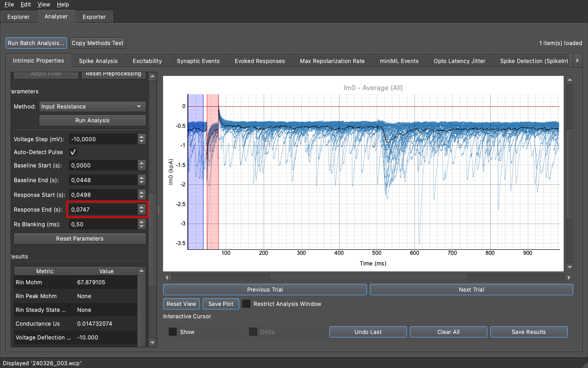Open the Spike Analysis tab

(98, 61)
